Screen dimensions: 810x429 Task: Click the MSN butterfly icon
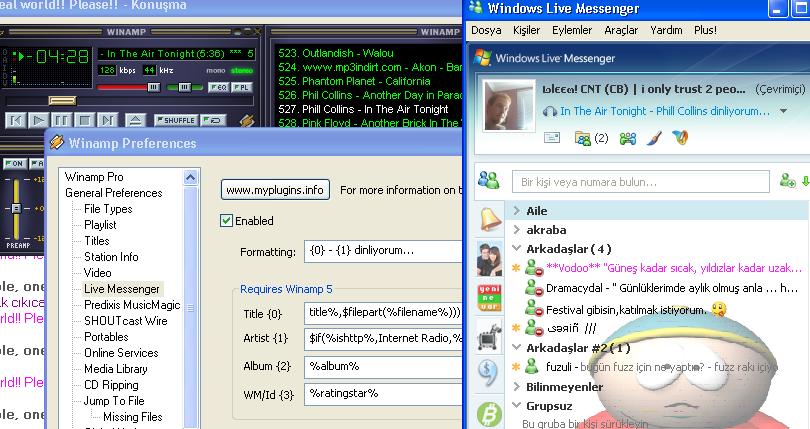click(680, 137)
